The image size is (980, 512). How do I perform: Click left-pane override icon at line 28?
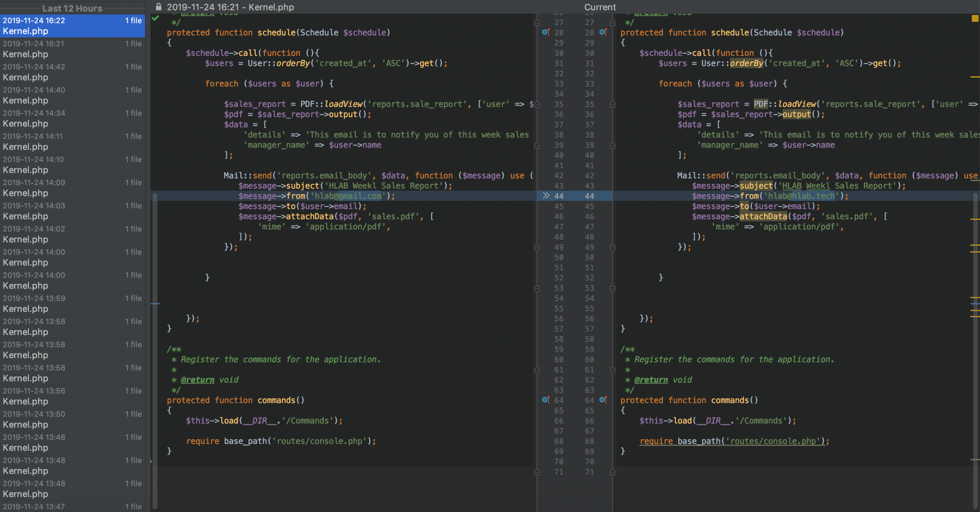[546, 33]
